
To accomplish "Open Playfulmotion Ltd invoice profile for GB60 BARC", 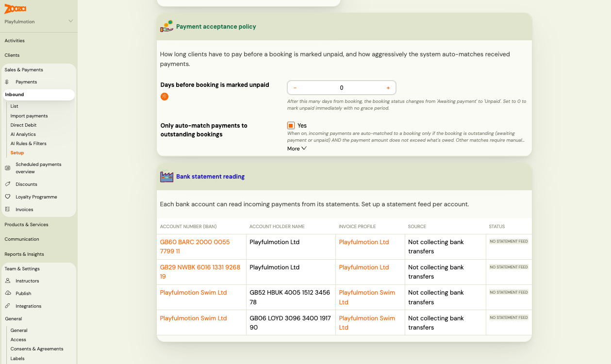I will (364, 242).
